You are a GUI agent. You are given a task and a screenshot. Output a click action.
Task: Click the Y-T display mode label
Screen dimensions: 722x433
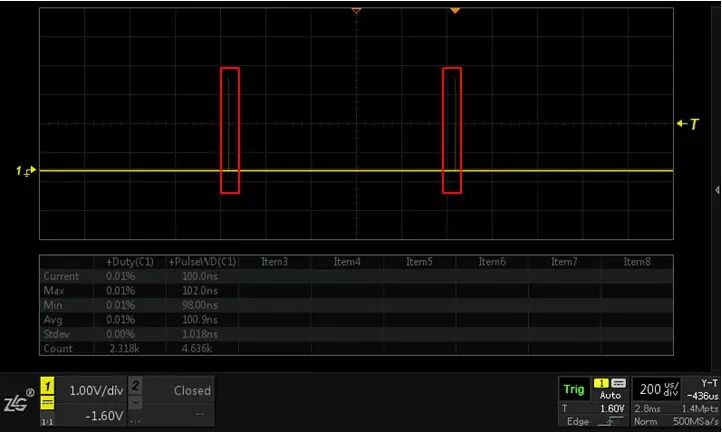(709, 383)
